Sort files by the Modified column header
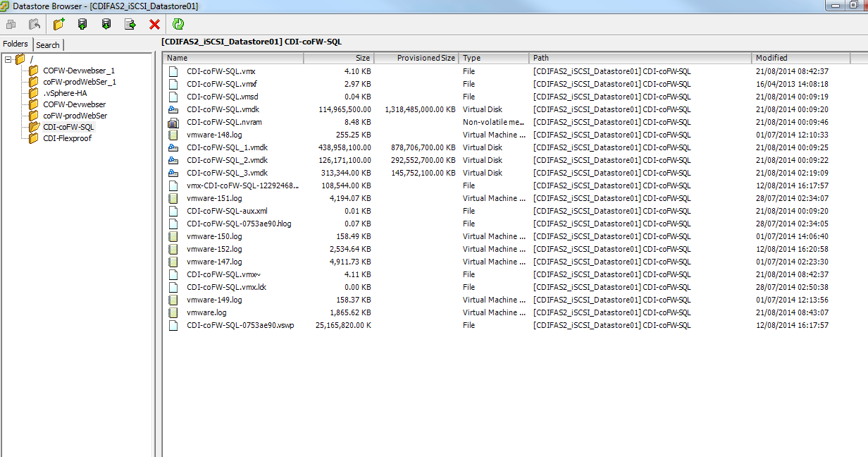 pyautogui.click(x=770, y=58)
